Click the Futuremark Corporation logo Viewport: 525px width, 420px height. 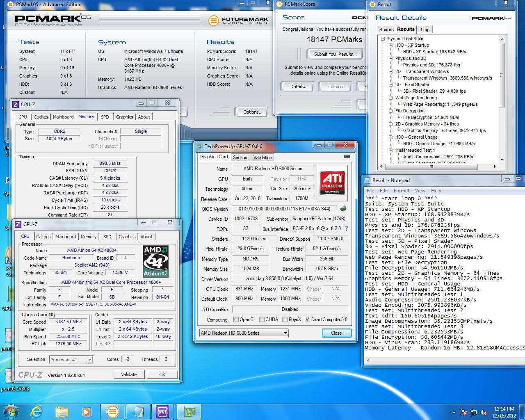pos(238,21)
